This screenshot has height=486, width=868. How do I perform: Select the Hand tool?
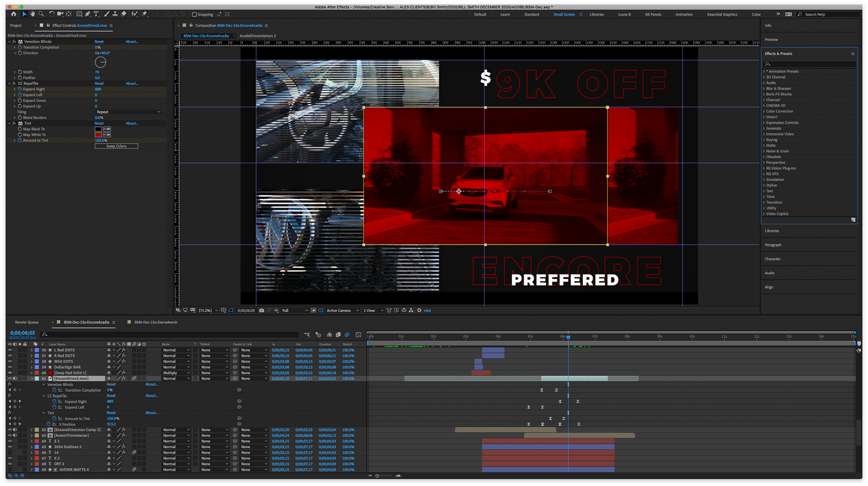33,14
